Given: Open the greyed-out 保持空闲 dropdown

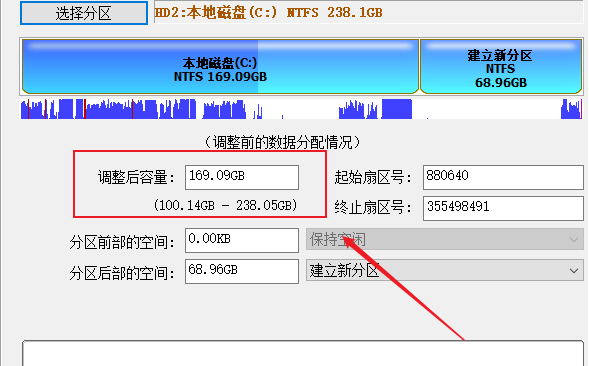Looking at the screenshot, I should point(444,239).
